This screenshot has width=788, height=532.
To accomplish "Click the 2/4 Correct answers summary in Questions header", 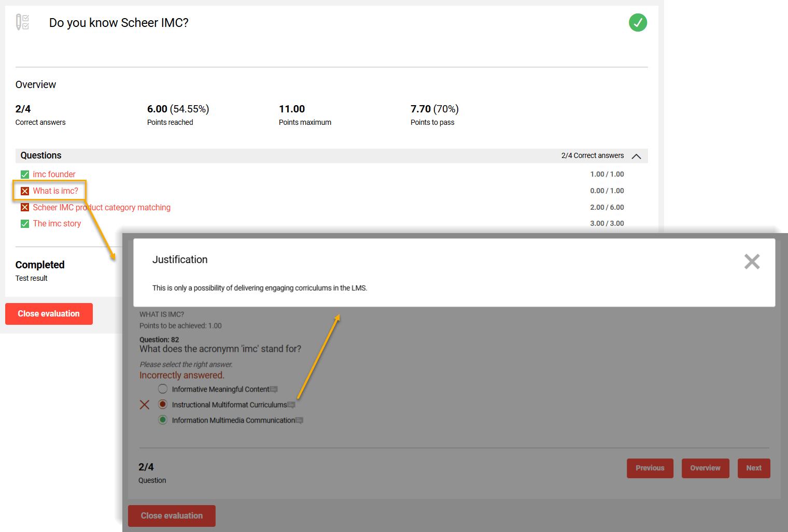I will point(593,156).
